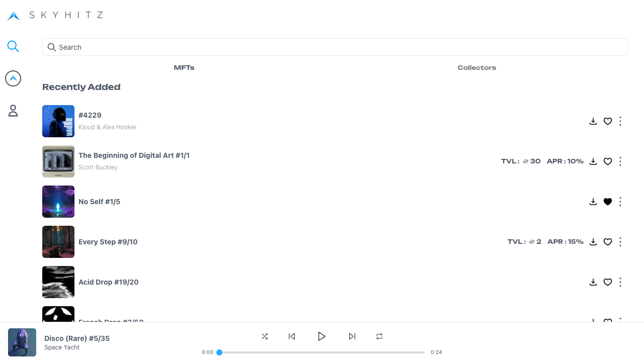The width and height of the screenshot is (644, 362).
Task: Like the #4229 track
Action: 608,121
